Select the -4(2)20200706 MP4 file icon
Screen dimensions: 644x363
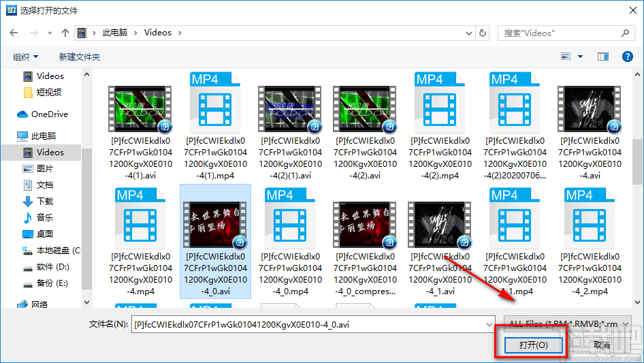click(515, 102)
